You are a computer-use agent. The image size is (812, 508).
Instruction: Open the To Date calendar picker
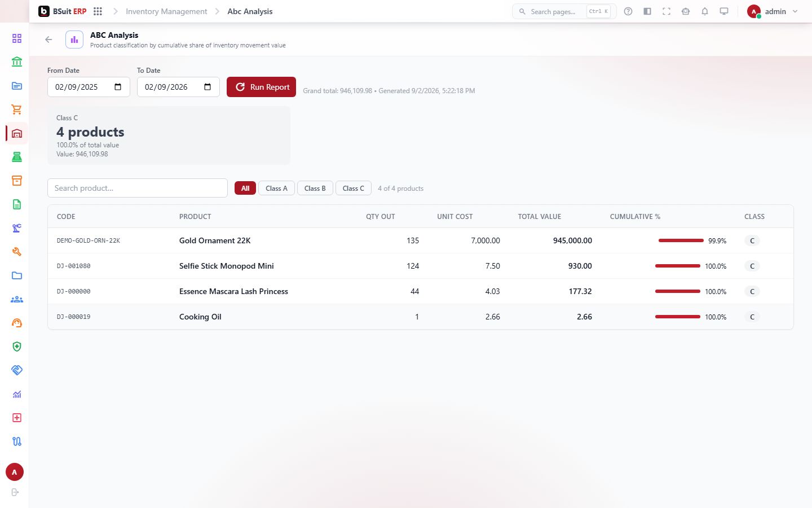tap(208, 87)
